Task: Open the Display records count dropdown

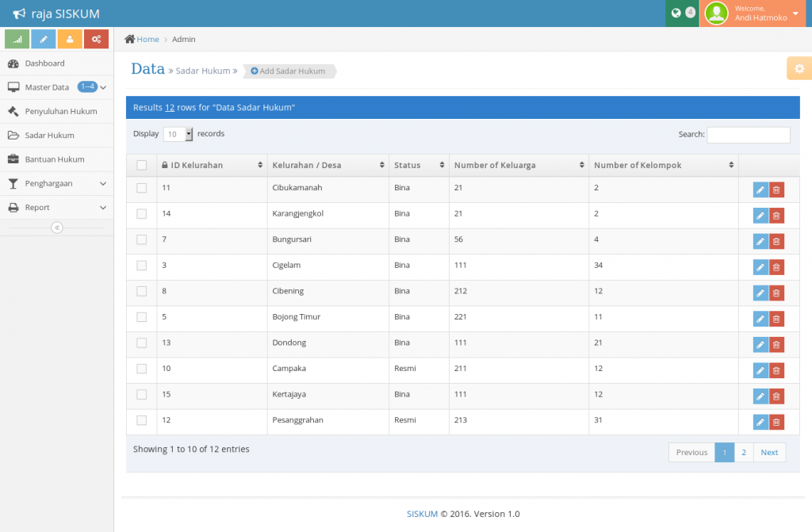Action: 178,134
